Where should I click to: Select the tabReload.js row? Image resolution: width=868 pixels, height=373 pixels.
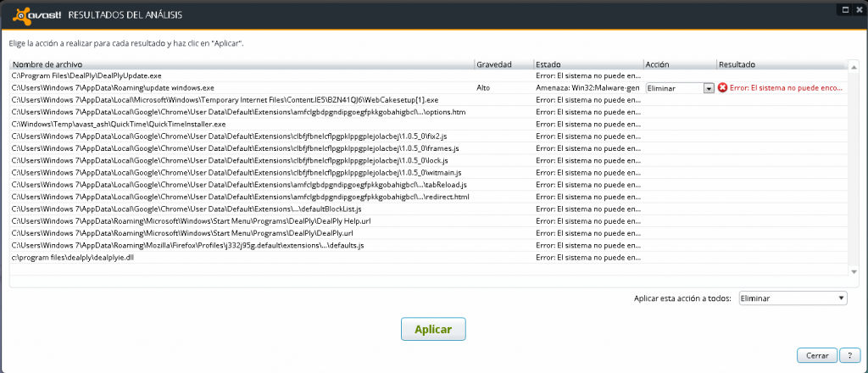click(428, 185)
